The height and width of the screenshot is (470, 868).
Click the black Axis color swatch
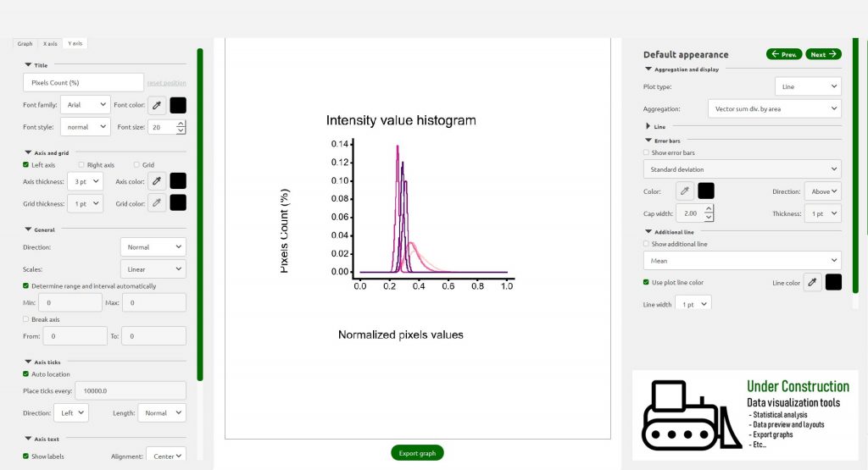(178, 180)
